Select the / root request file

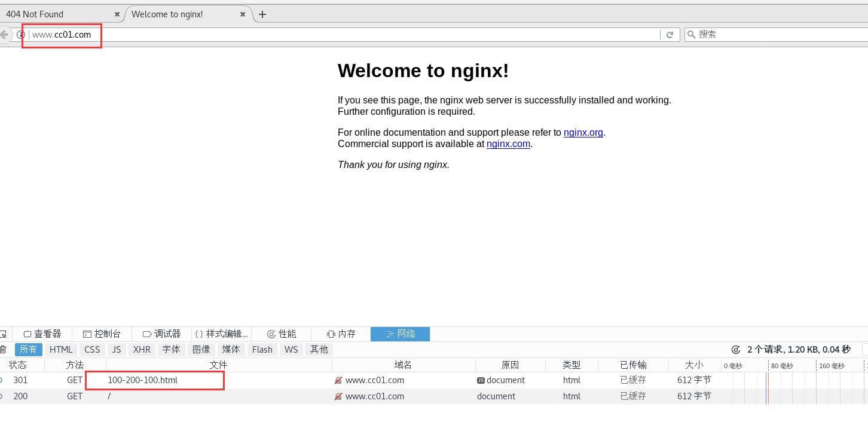point(109,396)
